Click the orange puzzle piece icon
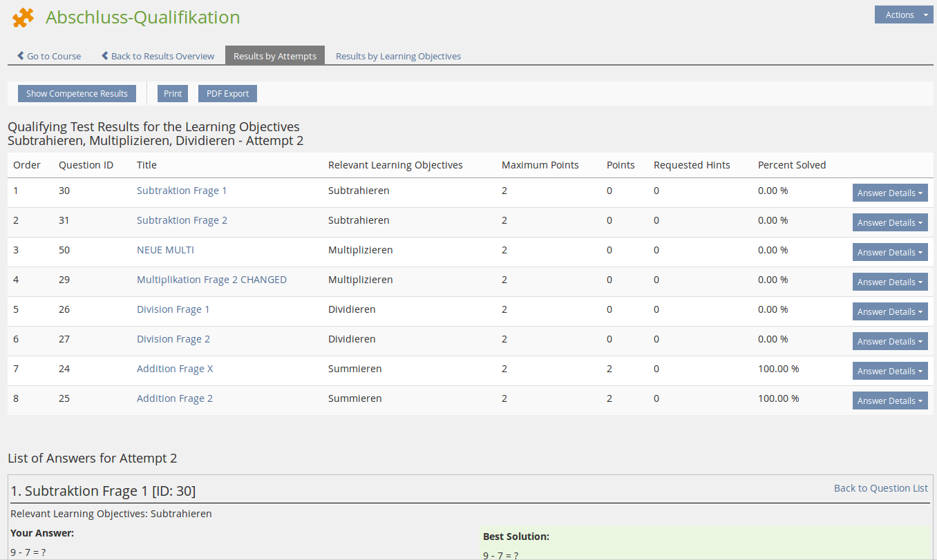This screenshot has height=560, width=937. coord(23,18)
